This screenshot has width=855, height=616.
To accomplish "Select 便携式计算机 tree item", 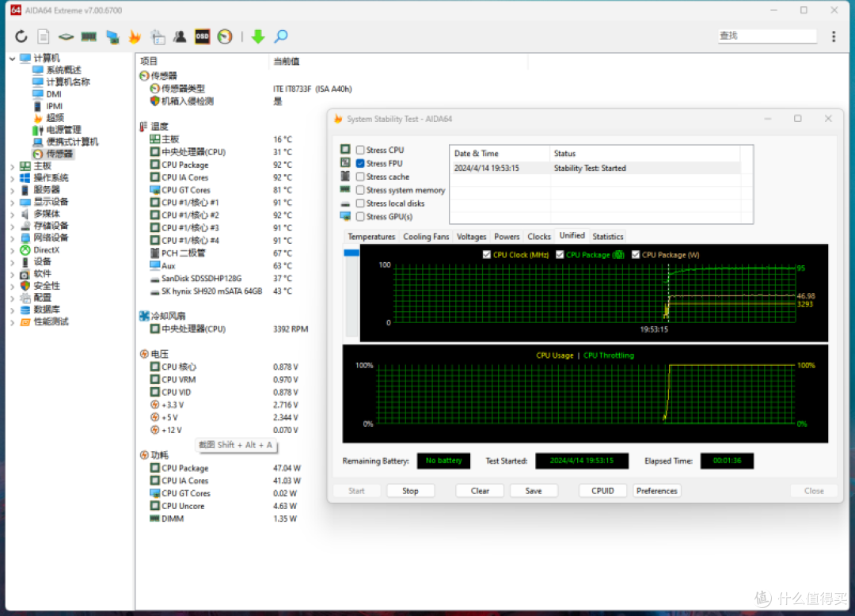I will click(x=72, y=142).
